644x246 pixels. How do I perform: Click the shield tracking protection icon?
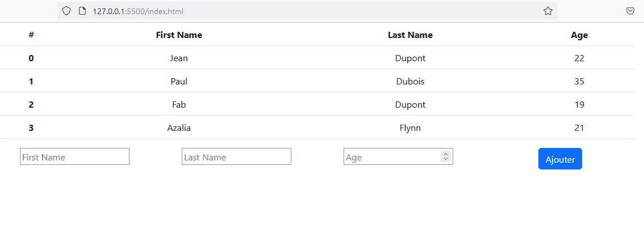tap(66, 11)
